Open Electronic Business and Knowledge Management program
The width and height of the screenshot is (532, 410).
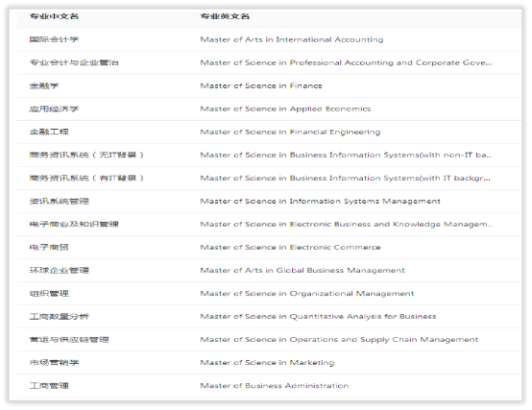pyautogui.click(x=346, y=224)
